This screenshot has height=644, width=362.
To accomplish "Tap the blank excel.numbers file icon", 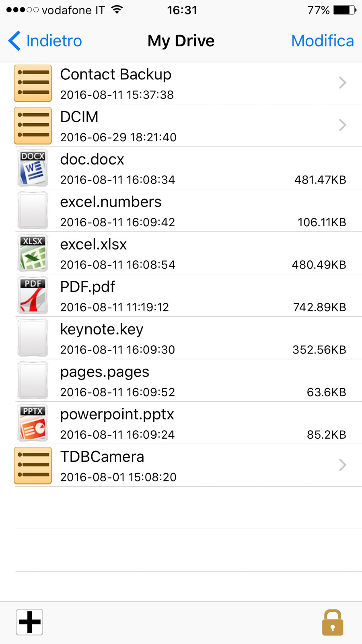I will (33, 211).
